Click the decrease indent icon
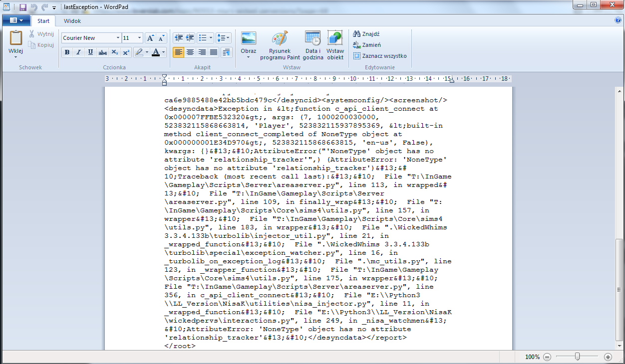The width and height of the screenshot is (625, 364). click(x=178, y=38)
